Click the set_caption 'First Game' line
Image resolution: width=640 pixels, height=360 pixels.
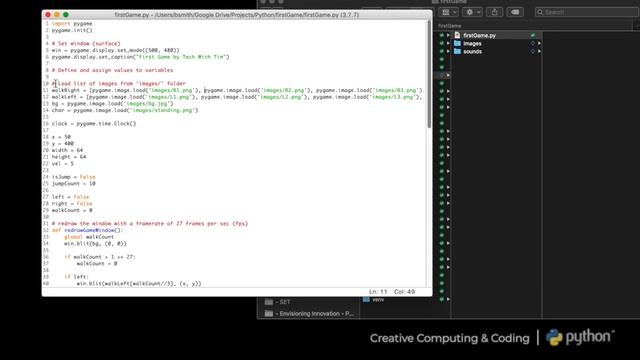(140, 57)
